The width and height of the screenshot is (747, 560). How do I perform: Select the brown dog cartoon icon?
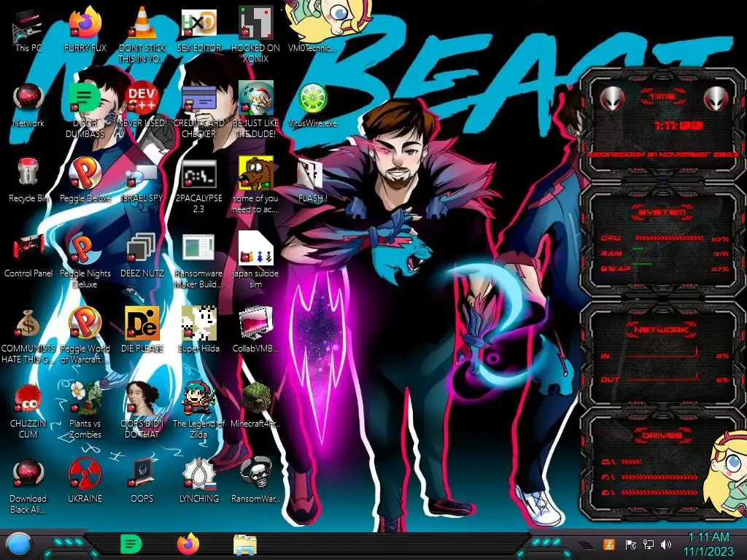click(255, 174)
